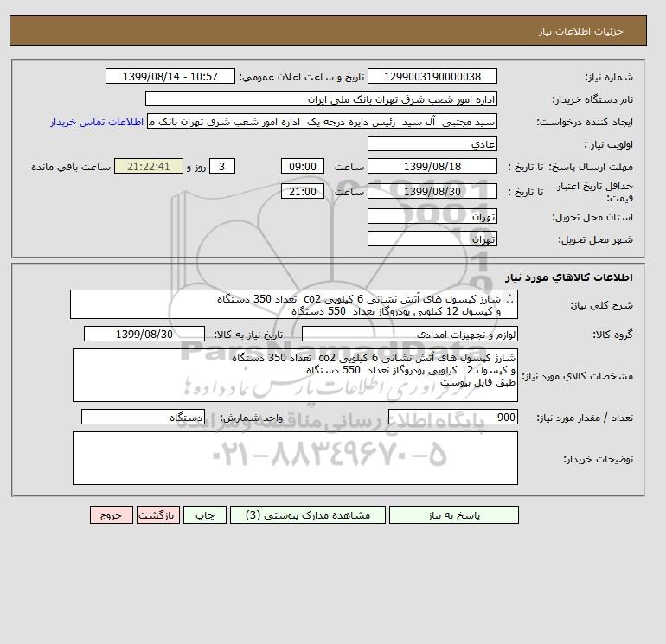Click the delivery province field تهران
The height and width of the screenshot is (644, 666).
432,216
